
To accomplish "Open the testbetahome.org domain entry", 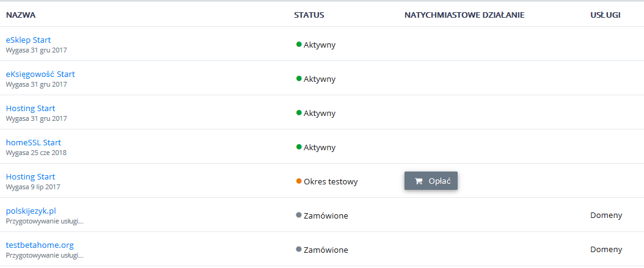I will click(x=40, y=245).
